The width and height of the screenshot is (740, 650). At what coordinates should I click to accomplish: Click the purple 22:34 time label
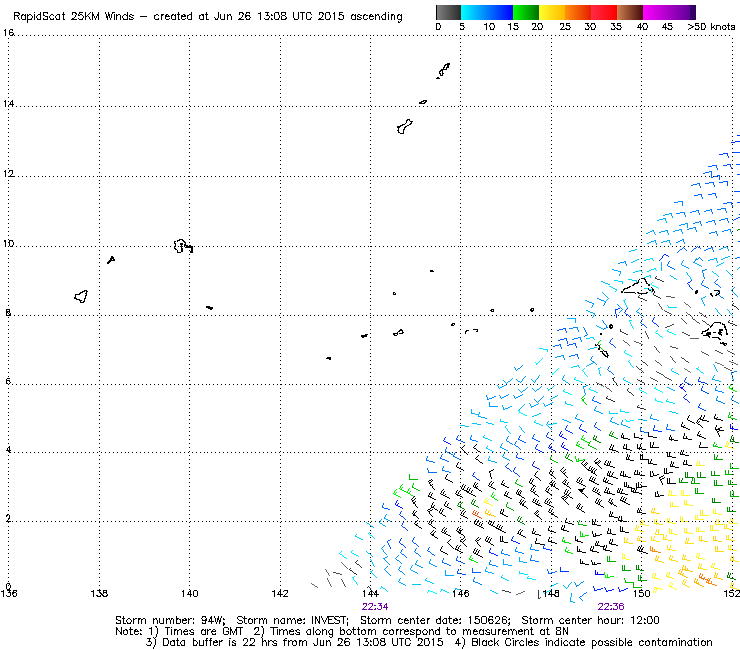tap(375, 607)
